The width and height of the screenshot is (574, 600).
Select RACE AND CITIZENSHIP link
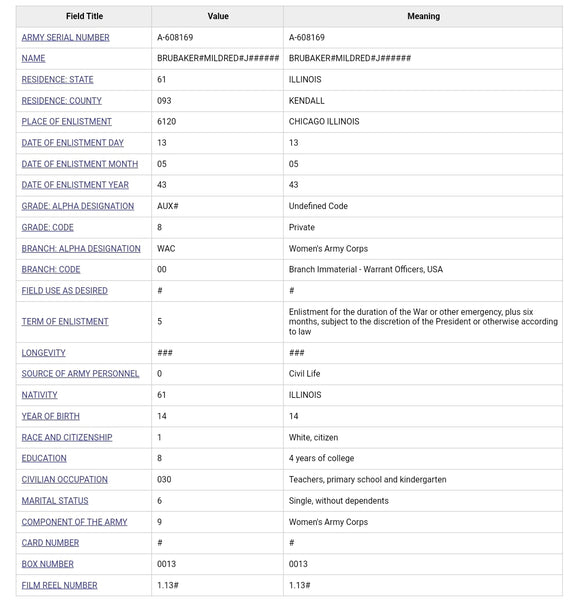[x=67, y=437]
